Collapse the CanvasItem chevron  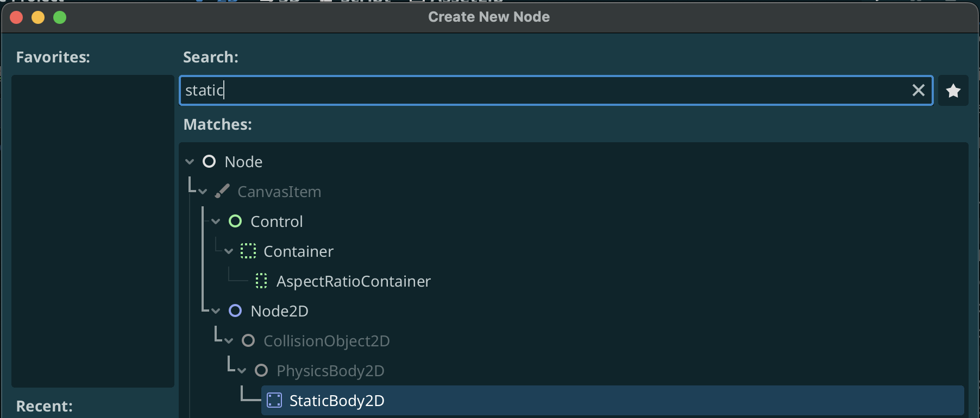pos(203,192)
